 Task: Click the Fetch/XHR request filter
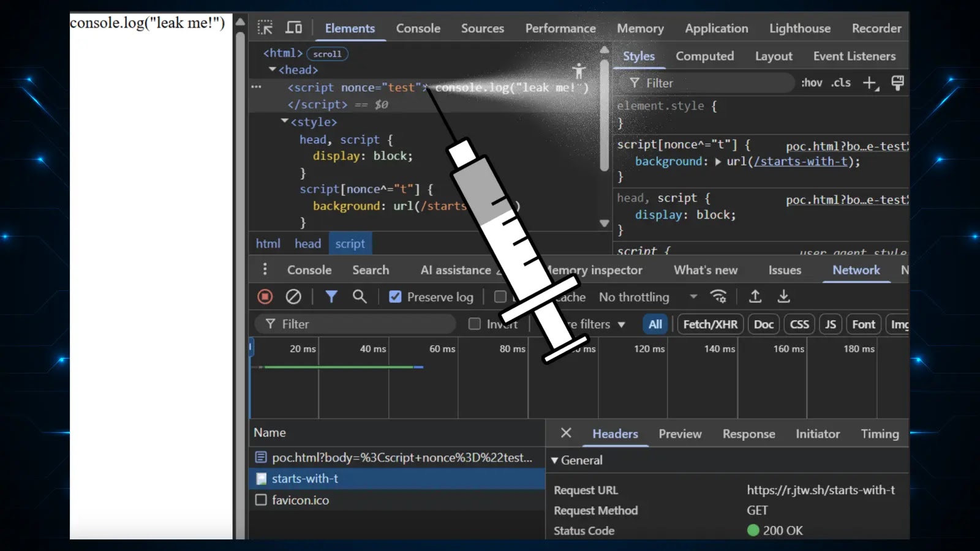[710, 324]
